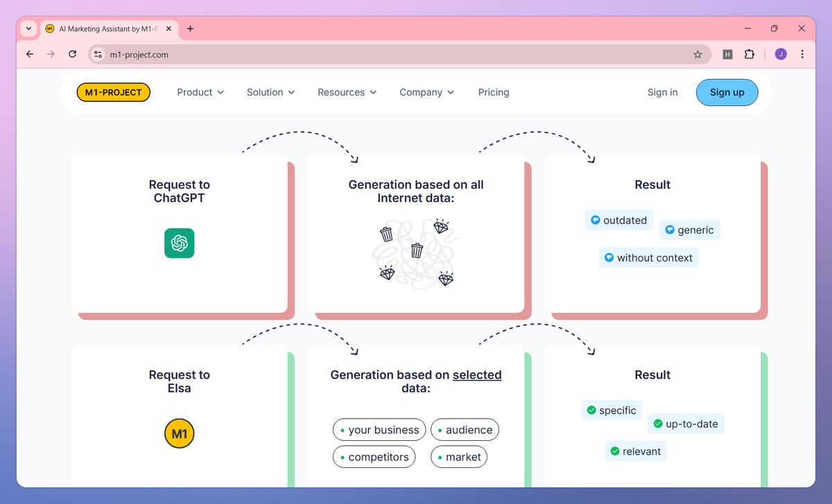Minimize the browser window
Image resolution: width=832 pixels, height=504 pixels.
pyautogui.click(x=748, y=28)
